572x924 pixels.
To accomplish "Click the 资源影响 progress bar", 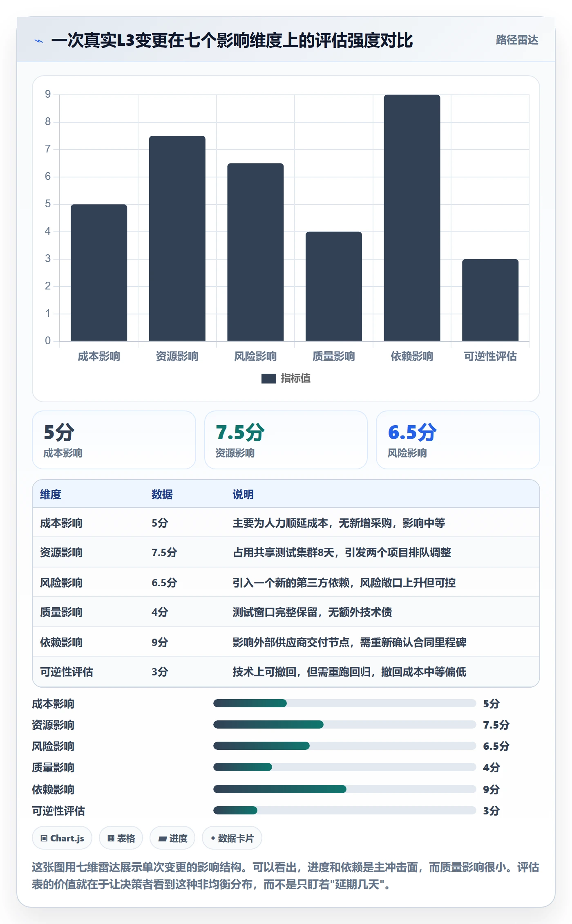I will coord(345,724).
